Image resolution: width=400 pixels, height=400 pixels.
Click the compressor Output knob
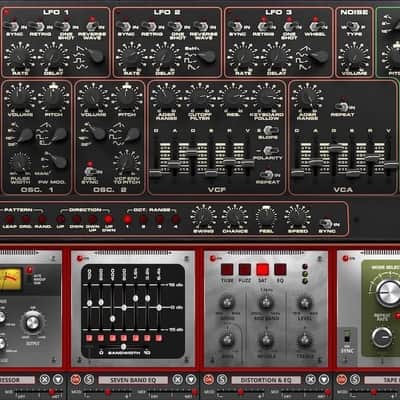tap(32, 322)
